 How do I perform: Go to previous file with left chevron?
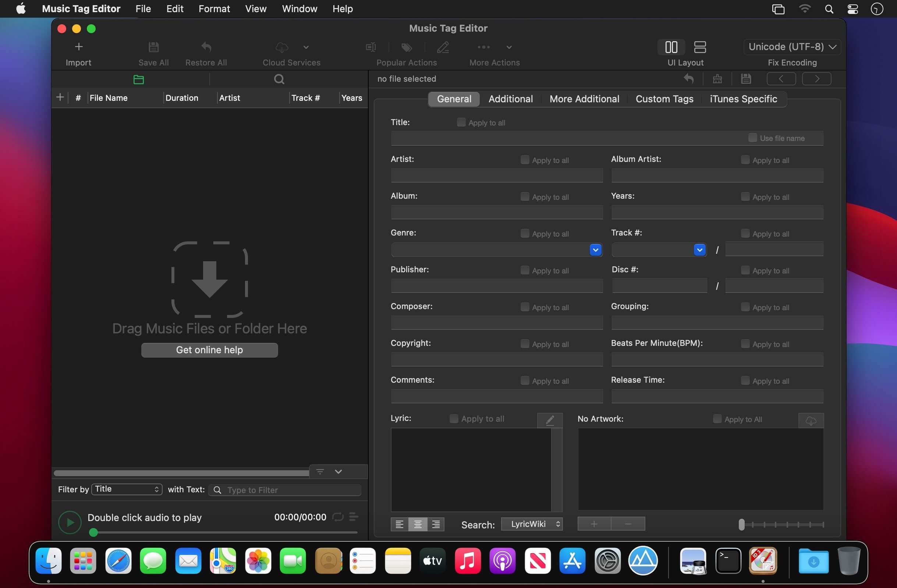pyautogui.click(x=781, y=79)
